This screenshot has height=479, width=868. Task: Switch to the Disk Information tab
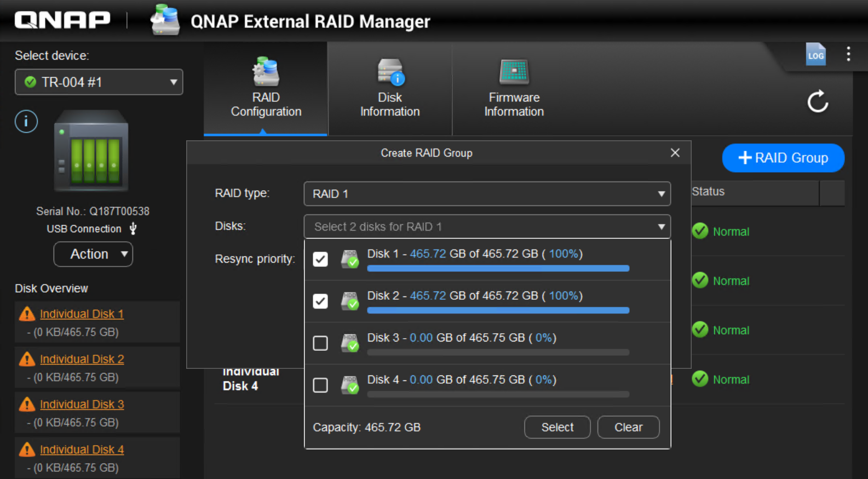pyautogui.click(x=390, y=89)
